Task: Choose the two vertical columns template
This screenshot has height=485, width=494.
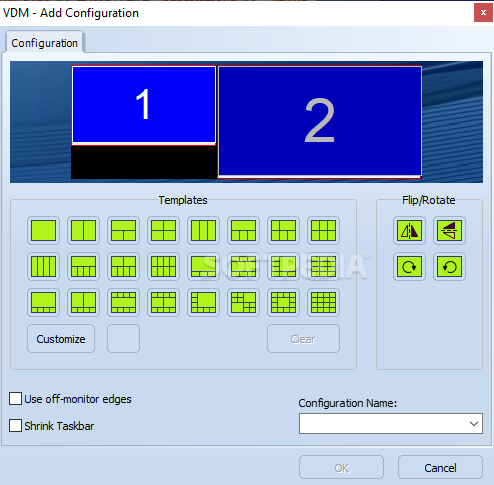Action: (x=83, y=230)
